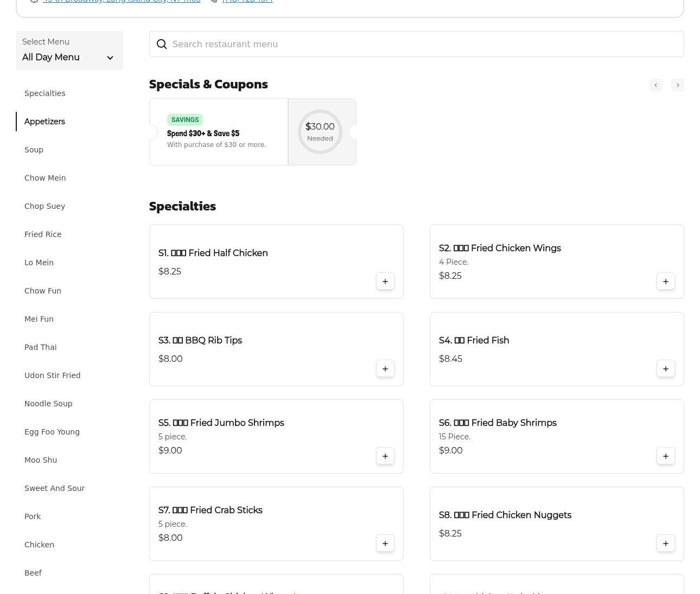Add S8 Fried Chicken Nuggets via plus icon
Image resolution: width=700 pixels, height=594 pixels.
click(665, 544)
